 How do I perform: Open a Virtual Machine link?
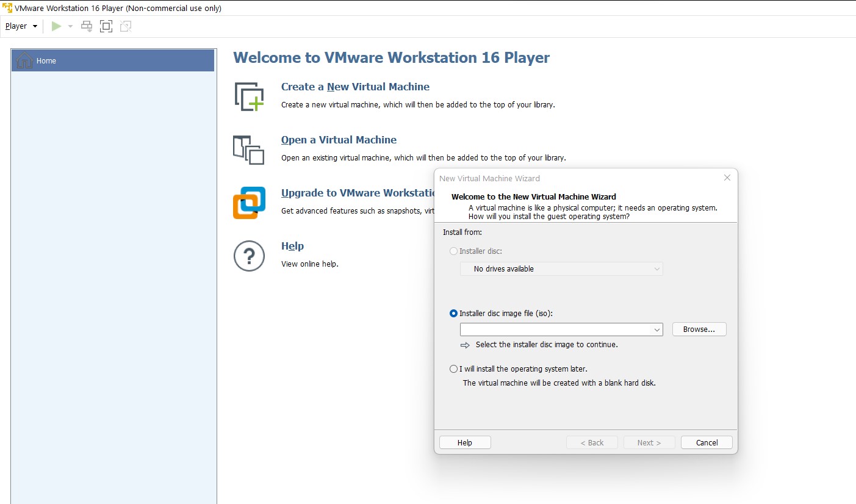[x=339, y=140]
